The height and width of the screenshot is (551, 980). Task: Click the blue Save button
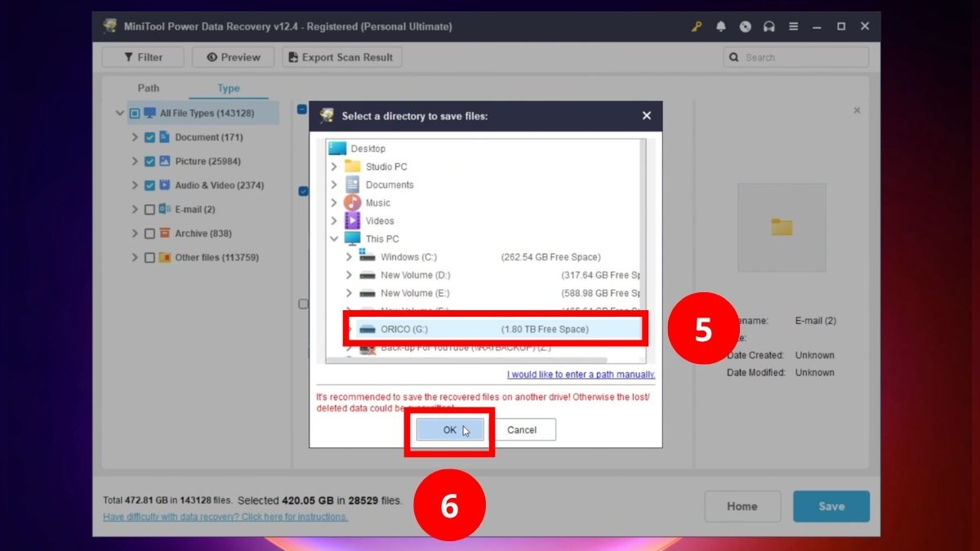pyautogui.click(x=831, y=506)
